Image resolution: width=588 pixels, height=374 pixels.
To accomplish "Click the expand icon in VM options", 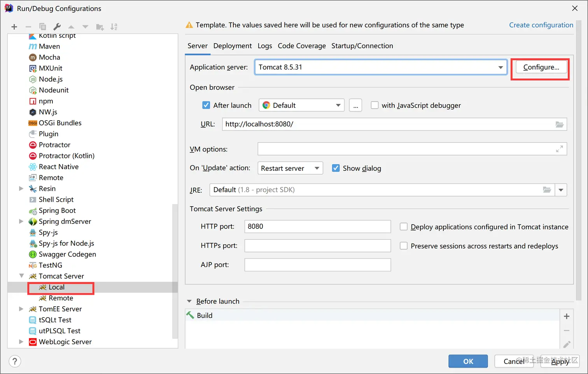I will coord(559,149).
